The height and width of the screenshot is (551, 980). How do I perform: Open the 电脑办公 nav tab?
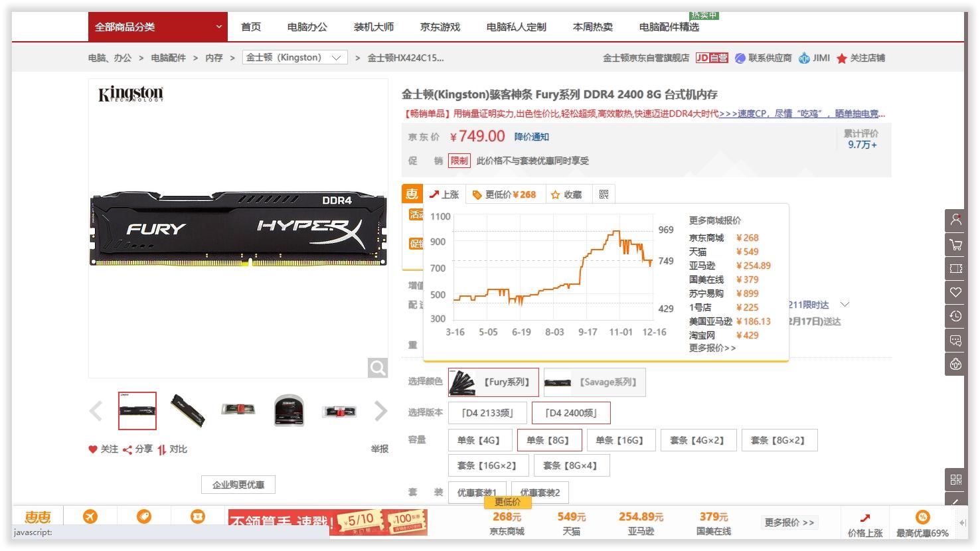coord(307,27)
